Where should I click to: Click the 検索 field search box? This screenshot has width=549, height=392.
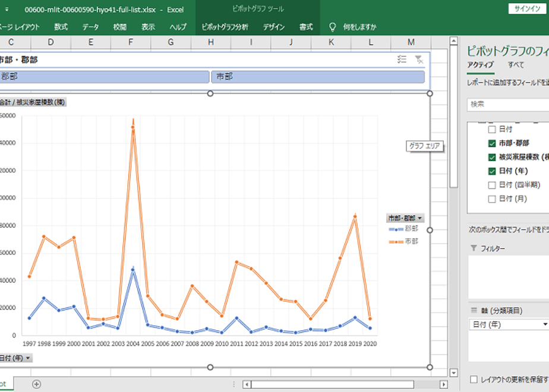coord(508,105)
